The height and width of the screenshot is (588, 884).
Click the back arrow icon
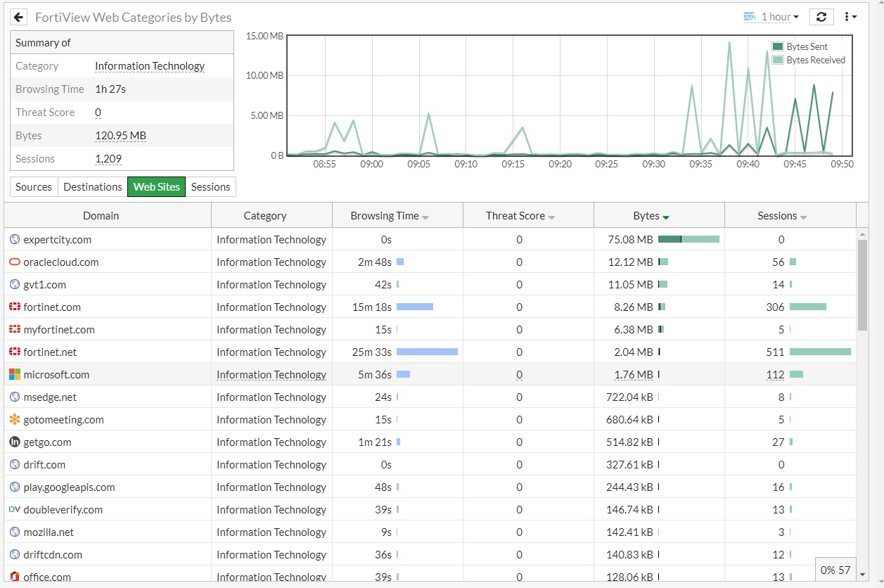click(x=19, y=17)
